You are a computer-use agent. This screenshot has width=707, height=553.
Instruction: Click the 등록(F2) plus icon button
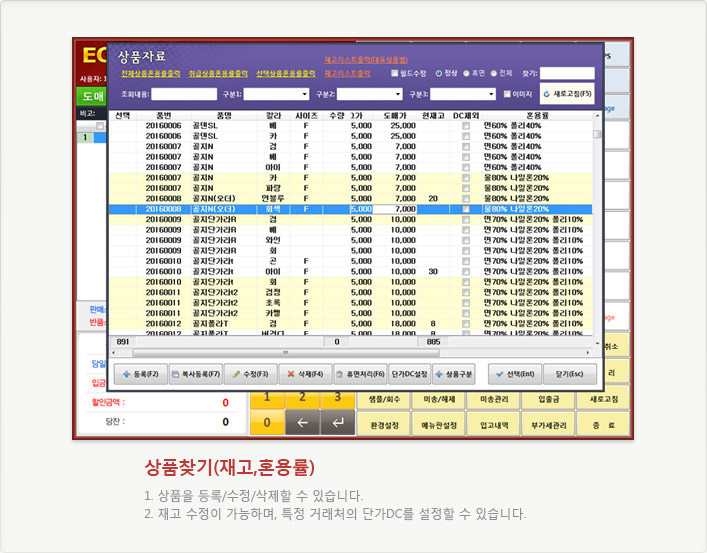tap(141, 374)
